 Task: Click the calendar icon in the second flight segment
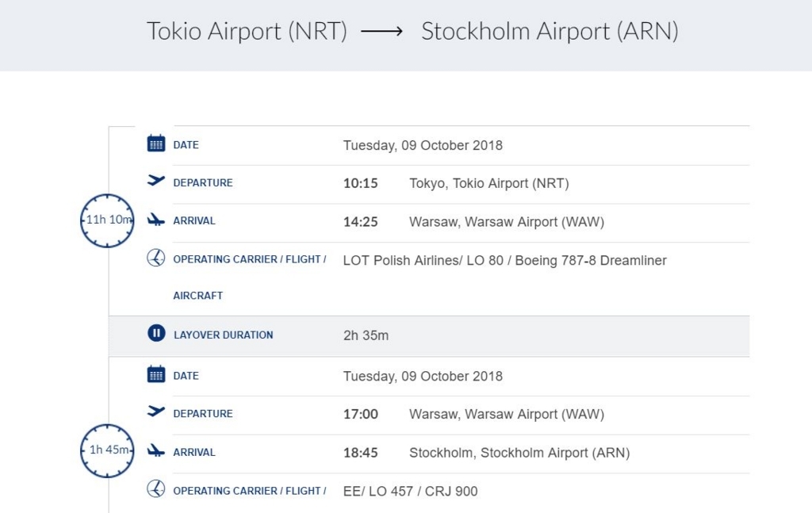pos(156,374)
